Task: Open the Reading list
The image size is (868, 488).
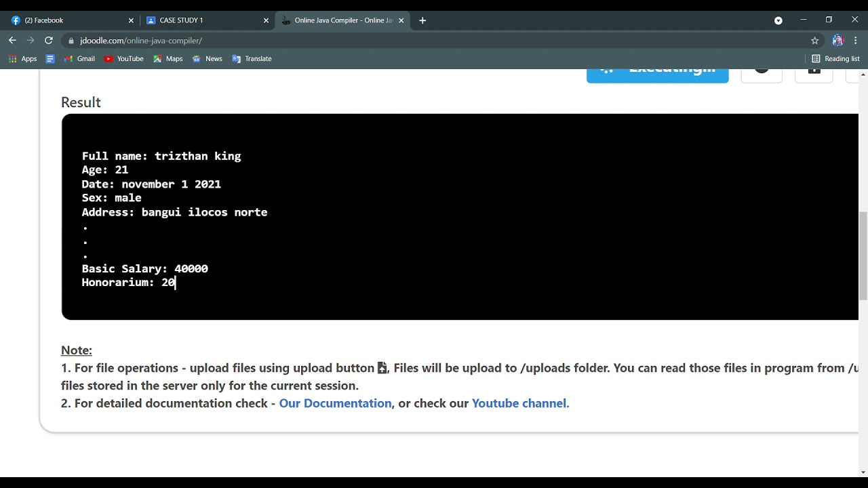Action: (x=835, y=59)
